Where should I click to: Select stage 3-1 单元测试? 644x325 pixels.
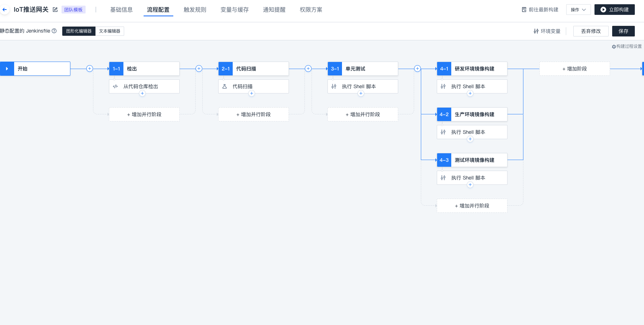click(363, 69)
